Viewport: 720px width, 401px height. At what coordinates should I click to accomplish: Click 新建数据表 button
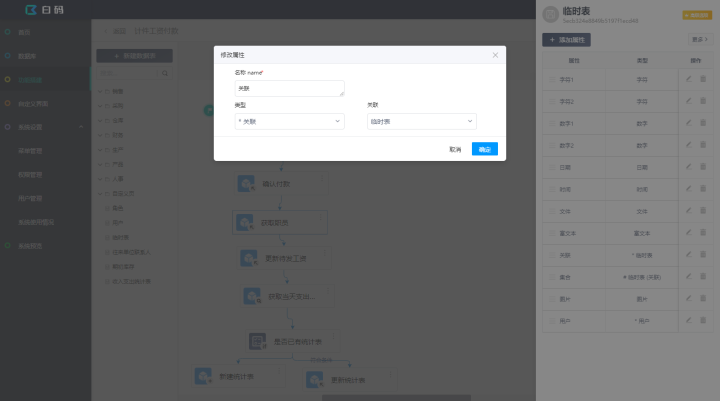pyautogui.click(x=135, y=56)
